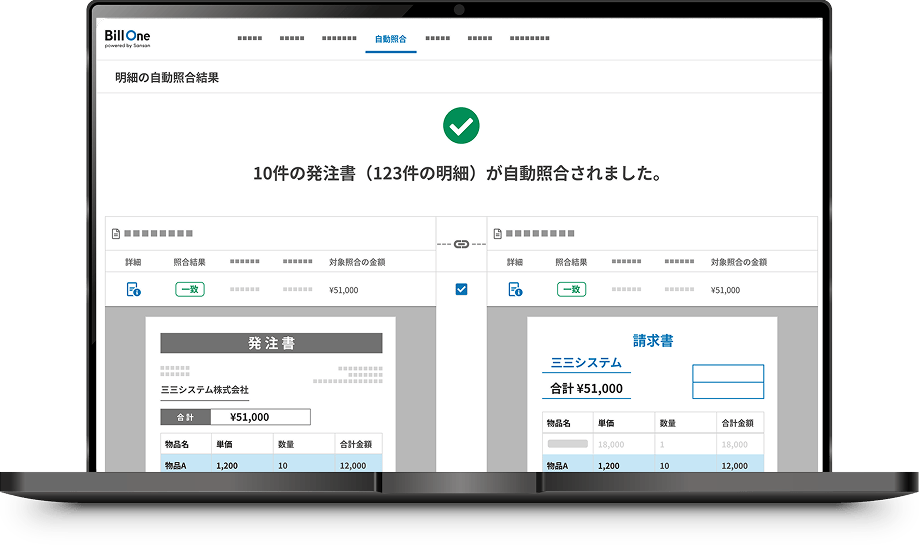Click document icon in right panel header

tap(498, 233)
